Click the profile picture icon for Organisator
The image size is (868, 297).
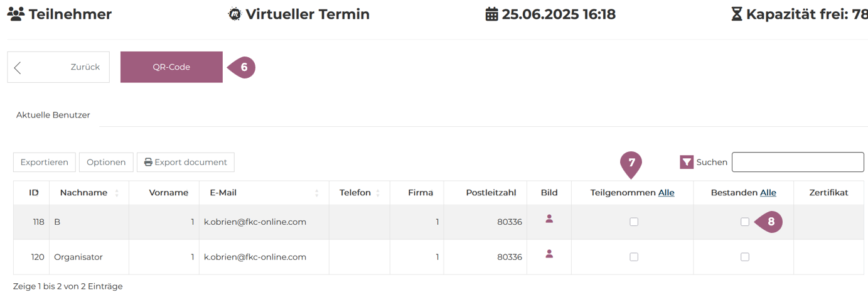tap(549, 254)
